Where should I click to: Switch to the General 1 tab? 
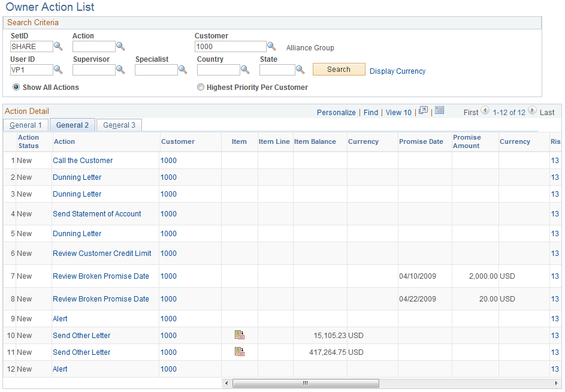25,125
